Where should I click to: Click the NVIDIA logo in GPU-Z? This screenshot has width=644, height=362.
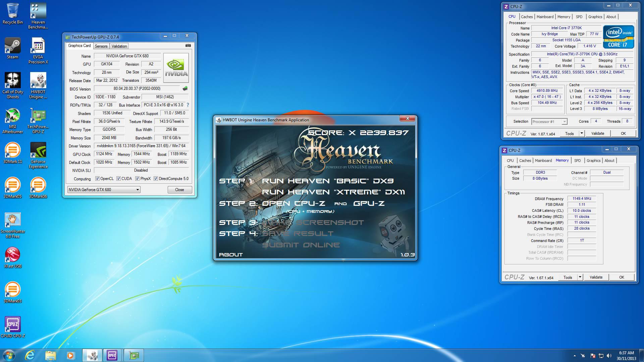tap(176, 68)
